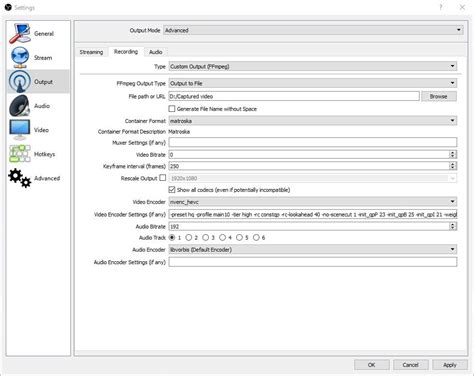This screenshot has height=376, width=474.
Task: Uncheck Show all codecs checkbox
Action: point(172,190)
